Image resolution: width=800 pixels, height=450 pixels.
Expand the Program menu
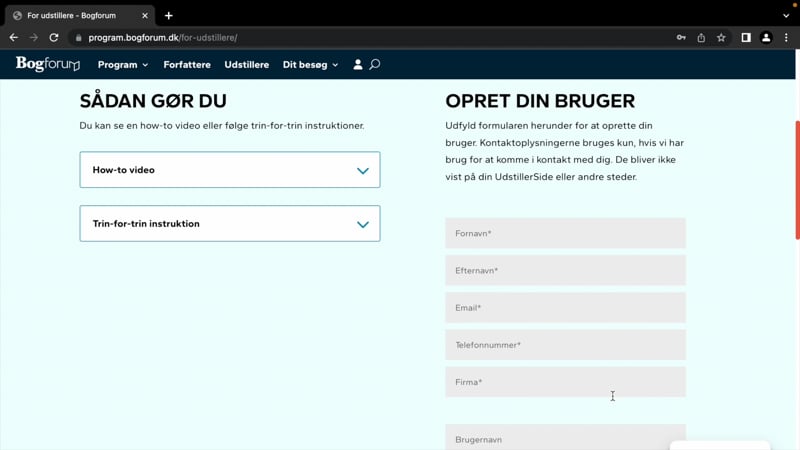(x=123, y=65)
